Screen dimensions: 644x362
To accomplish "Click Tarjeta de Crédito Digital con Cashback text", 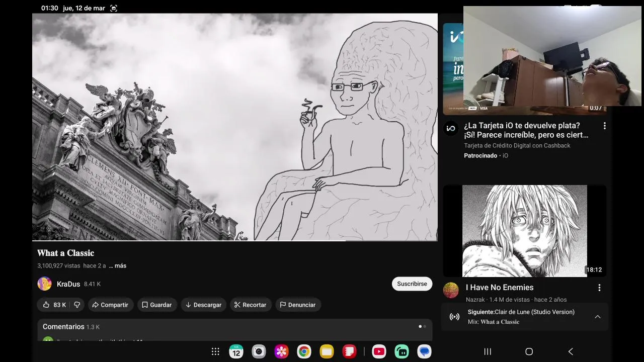I will [517, 145].
